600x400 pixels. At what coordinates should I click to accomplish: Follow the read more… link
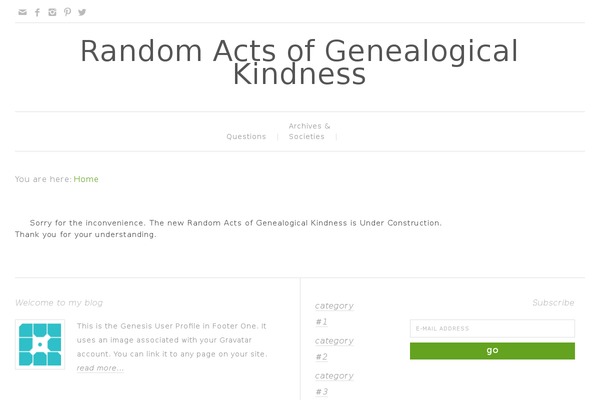(x=100, y=368)
